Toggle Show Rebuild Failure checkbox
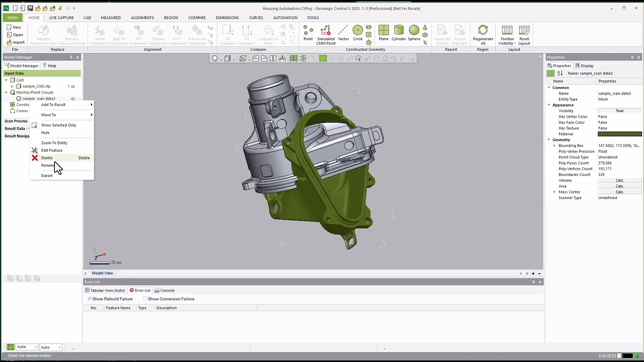Screen dimensions: 644x362 point(90,299)
